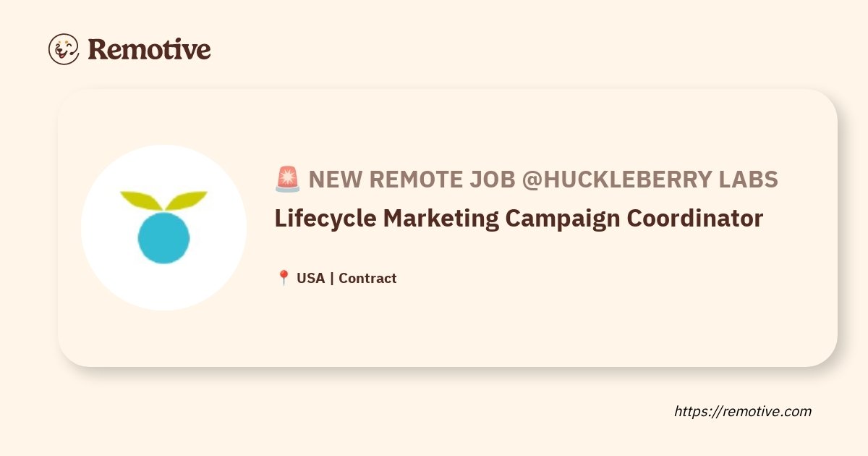Click the red location pin emoji
868x456 pixels.
[284, 278]
